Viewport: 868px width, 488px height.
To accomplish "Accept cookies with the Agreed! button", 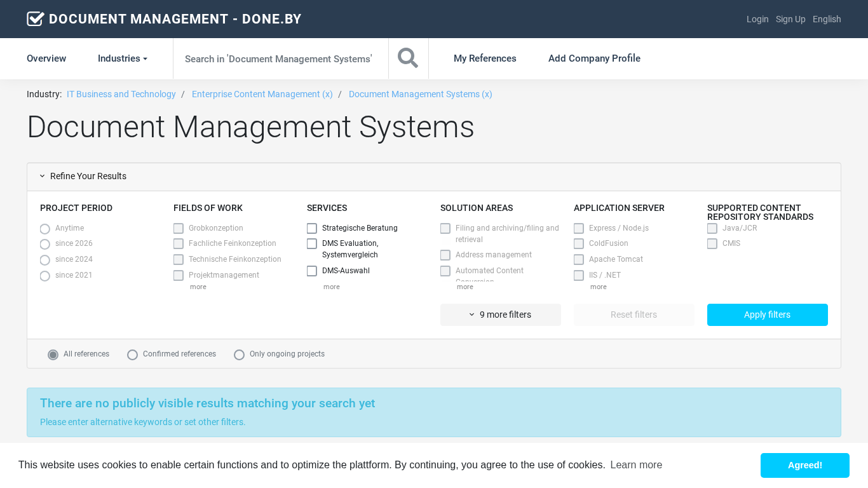I will tap(804, 466).
